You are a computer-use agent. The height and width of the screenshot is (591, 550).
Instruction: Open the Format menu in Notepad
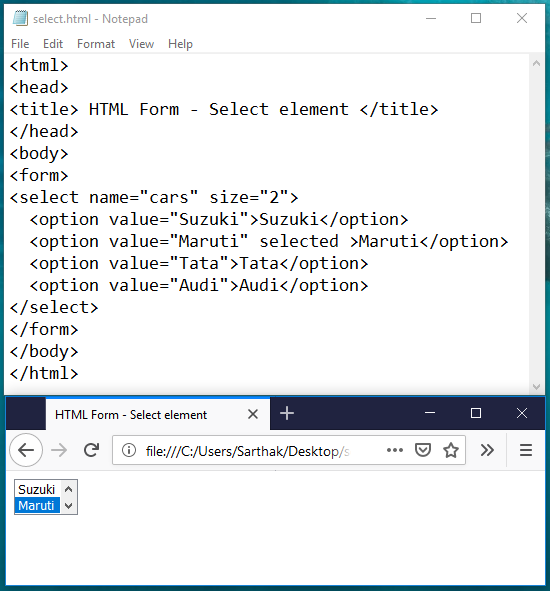pyautogui.click(x=96, y=44)
